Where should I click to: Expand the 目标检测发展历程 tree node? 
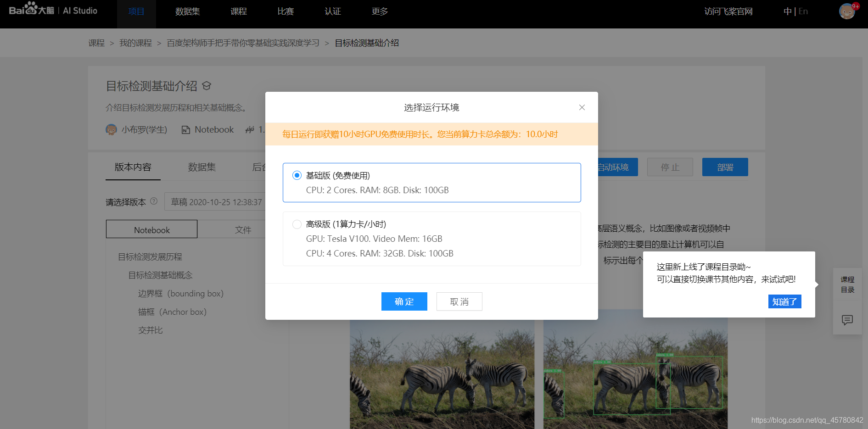tap(150, 257)
